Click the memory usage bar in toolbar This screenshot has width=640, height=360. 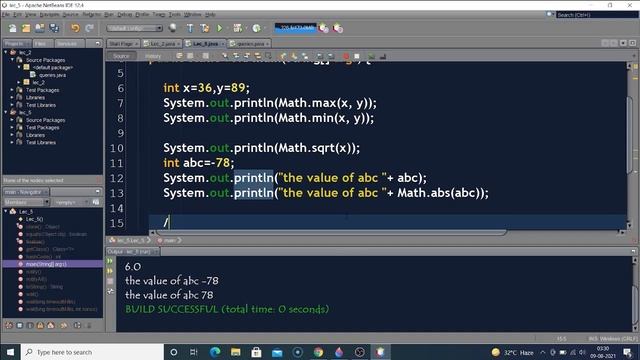coord(296,28)
